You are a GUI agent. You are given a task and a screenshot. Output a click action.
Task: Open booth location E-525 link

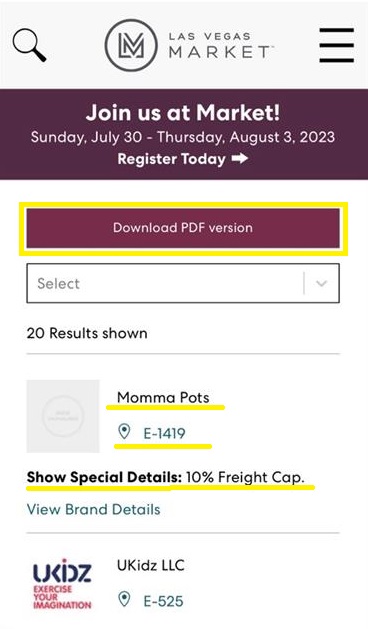[x=163, y=601]
